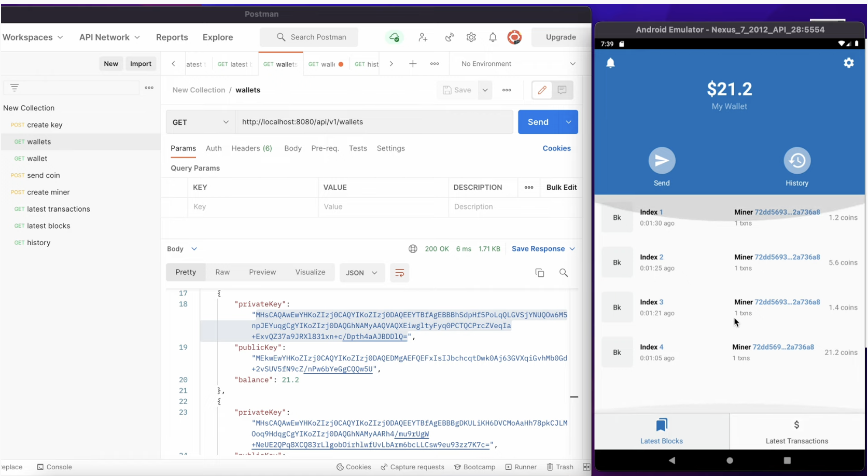Click the orange Postman user avatar
This screenshot has height=476, width=868.
point(514,37)
